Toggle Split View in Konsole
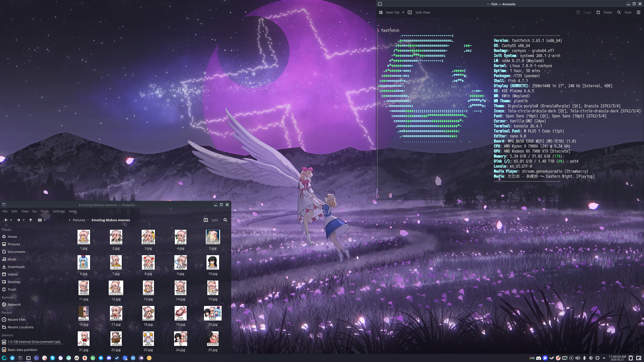644x362 pixels. tap(419, 12)
